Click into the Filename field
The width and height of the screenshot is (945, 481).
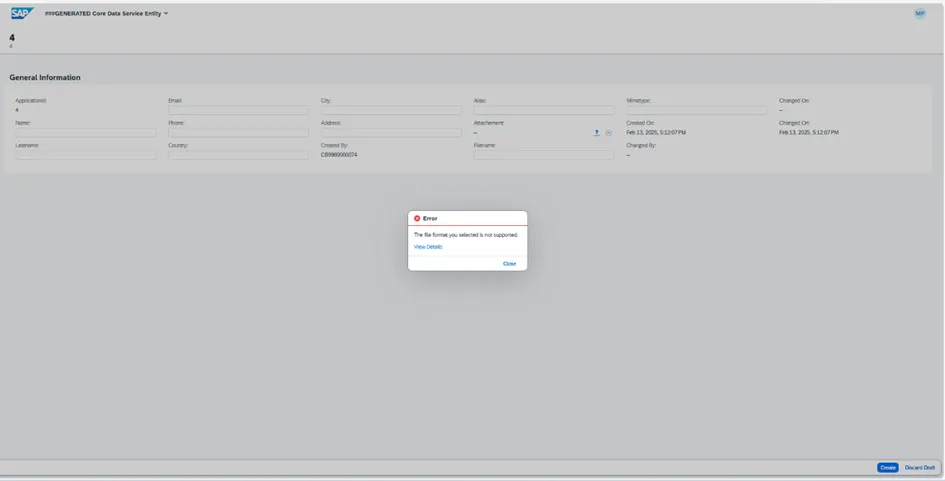pyautogui.click(x=543, y=155)
